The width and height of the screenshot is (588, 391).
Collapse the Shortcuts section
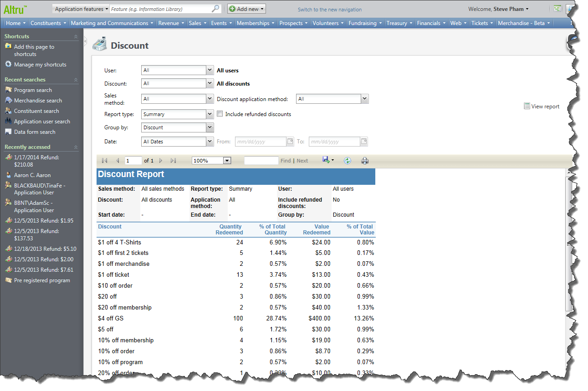76,36
